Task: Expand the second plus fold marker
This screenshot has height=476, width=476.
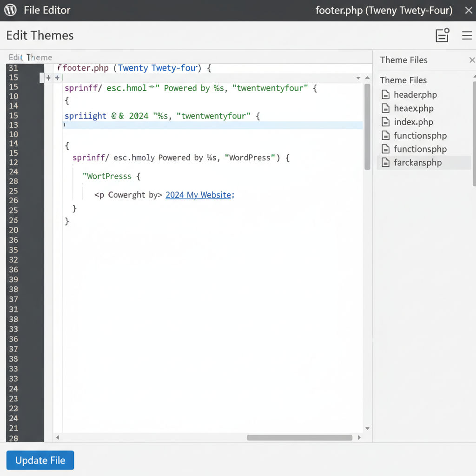Action: pyautogui.click(x=57, y=78)
